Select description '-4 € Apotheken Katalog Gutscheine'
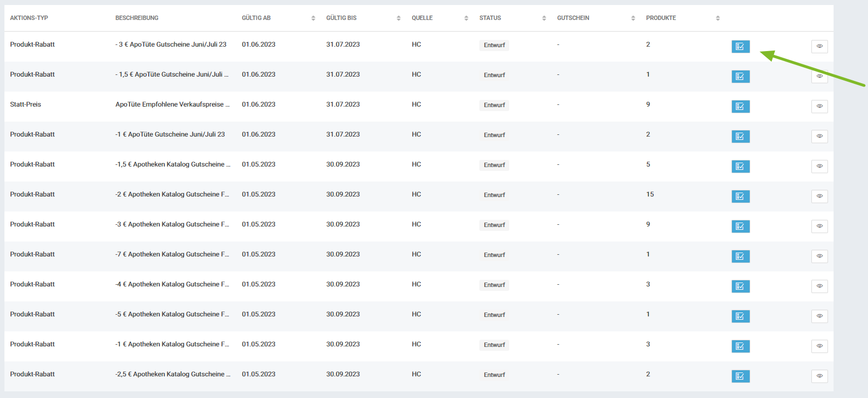The width and height of the screenshot is (868, 398). pyautogui.click(x=173, y=284)
